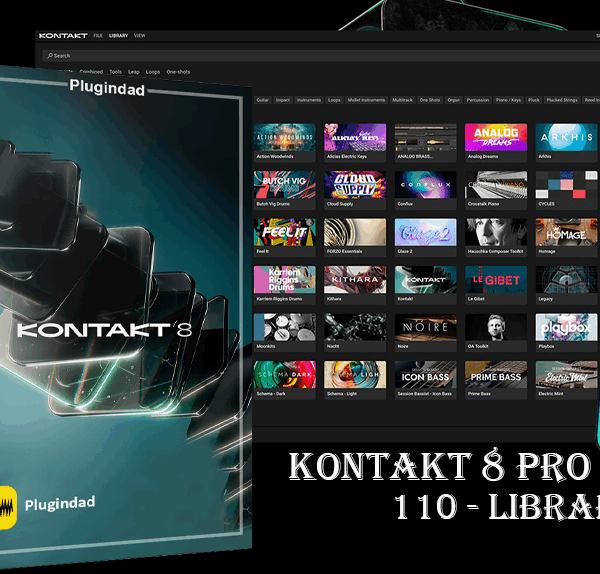Select Session Bassist - Icon Bass library

coord(426,379)
